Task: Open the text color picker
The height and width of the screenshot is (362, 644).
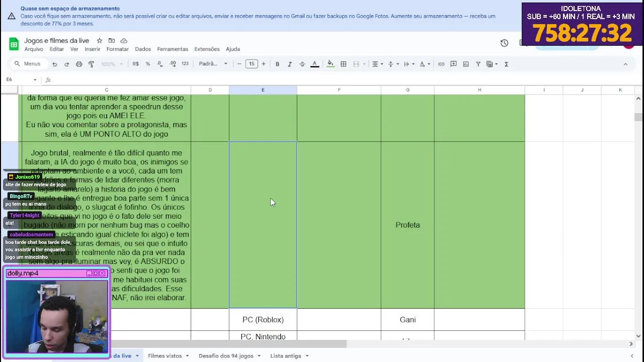Action: point(314,64)
